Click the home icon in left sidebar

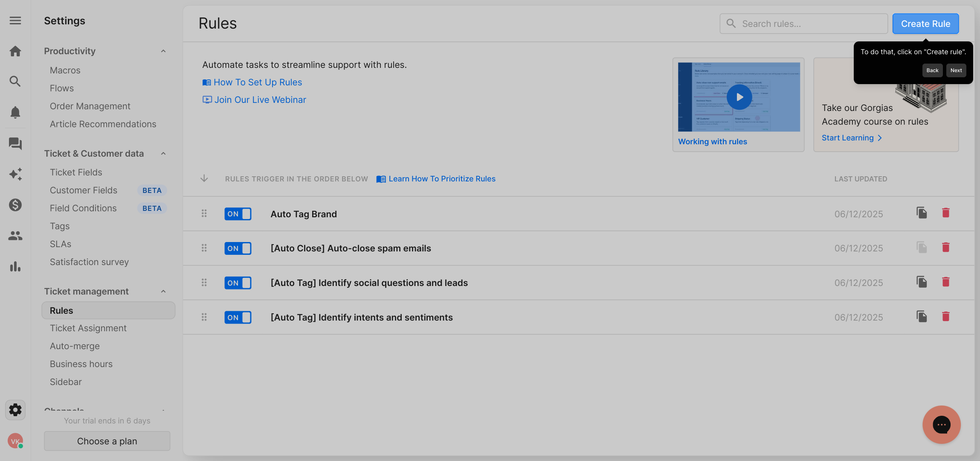click(x=15, y=51)
